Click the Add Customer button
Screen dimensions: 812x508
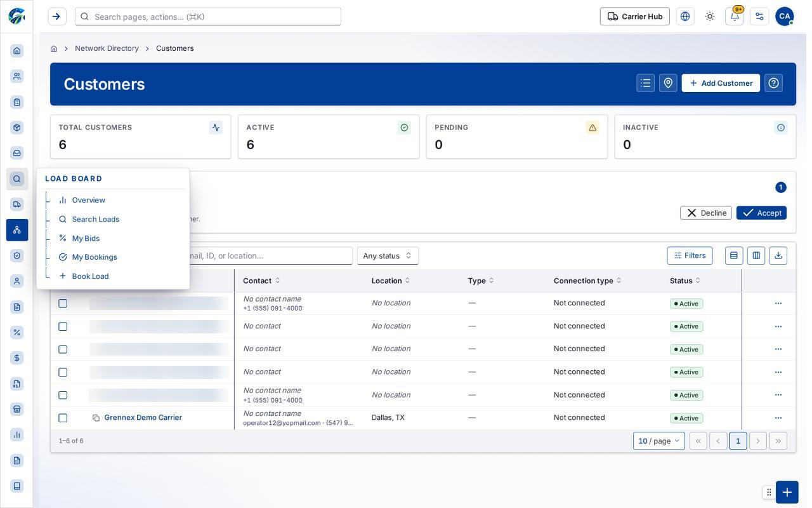[721, 83]
